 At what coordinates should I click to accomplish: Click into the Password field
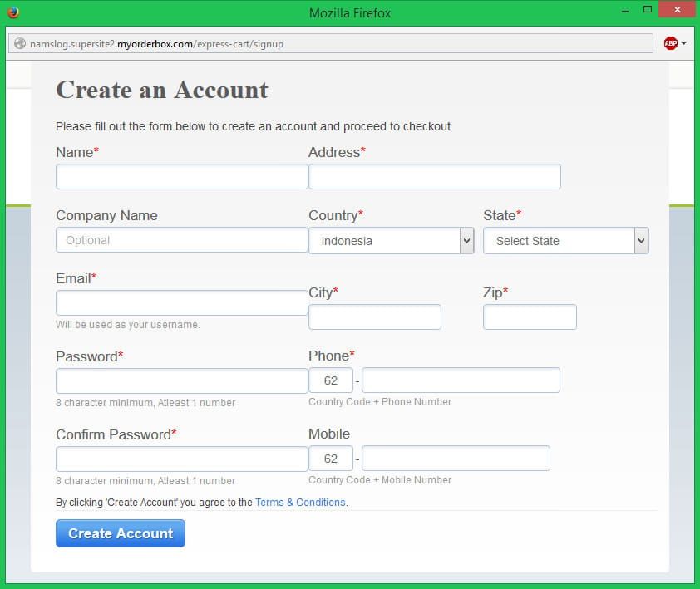pyautogui.click(x=181, y=381)
